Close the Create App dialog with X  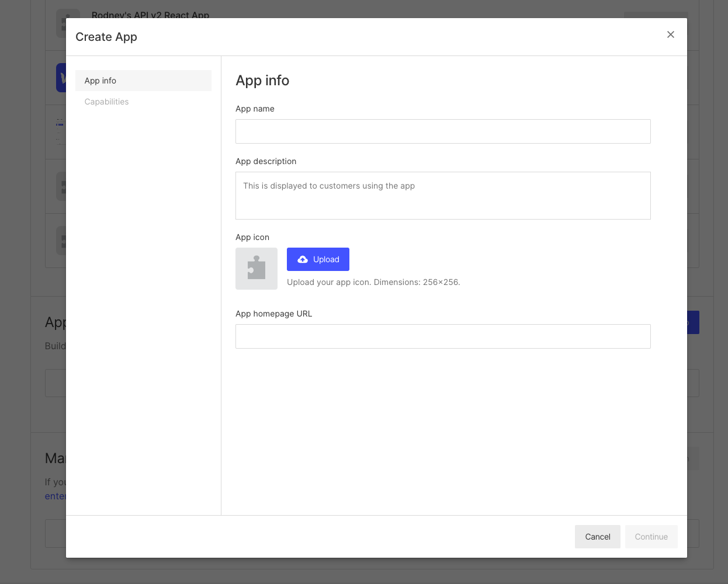click(x=671, y=34)
